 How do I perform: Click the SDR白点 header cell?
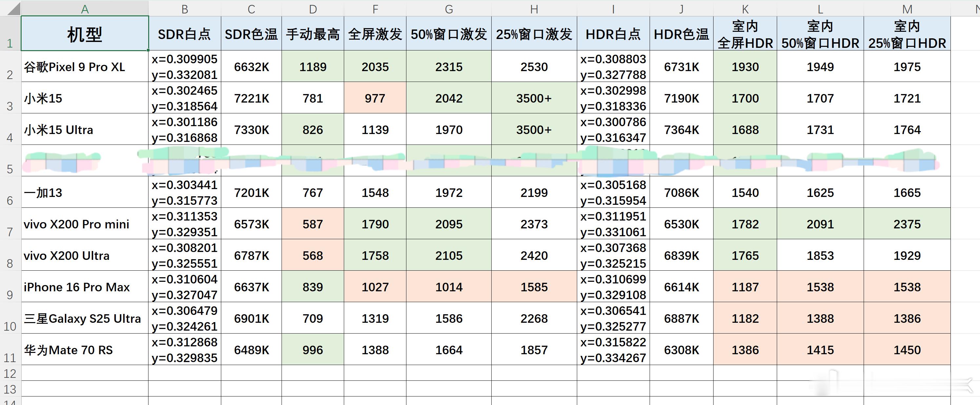pyautogui.click(x=185, y=33)
